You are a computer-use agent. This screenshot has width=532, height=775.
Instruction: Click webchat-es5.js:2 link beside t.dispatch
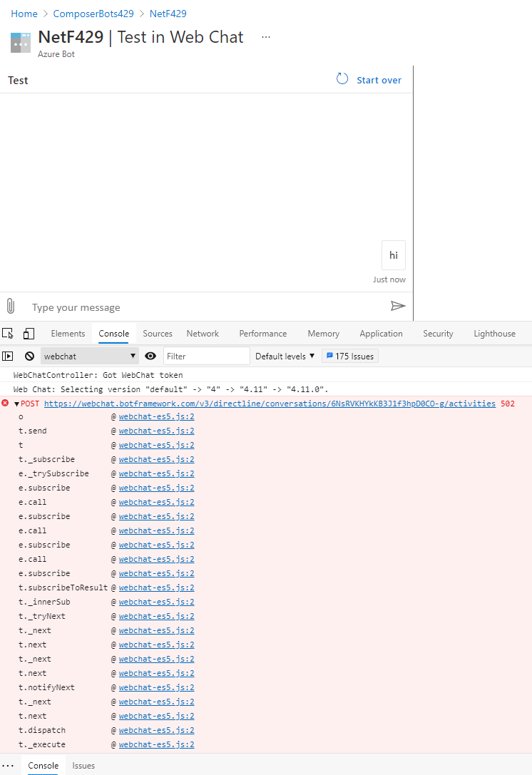[156, 730]
